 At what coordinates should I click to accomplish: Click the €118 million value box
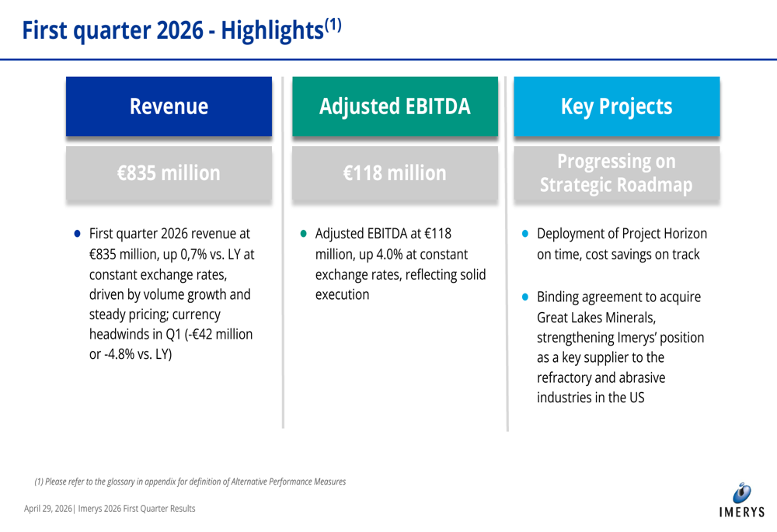[x=395, y=173]
